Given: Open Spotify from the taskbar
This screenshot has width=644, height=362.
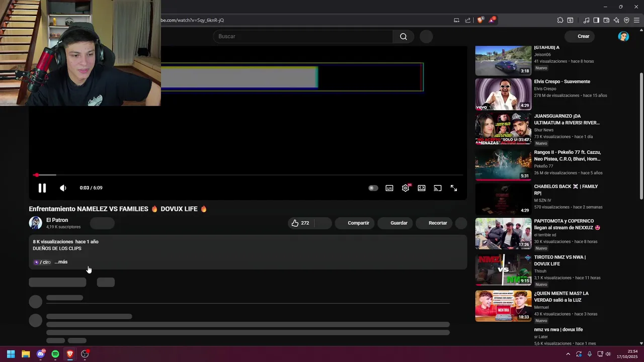Looking at the screenshot, I should tap(55, 354).
